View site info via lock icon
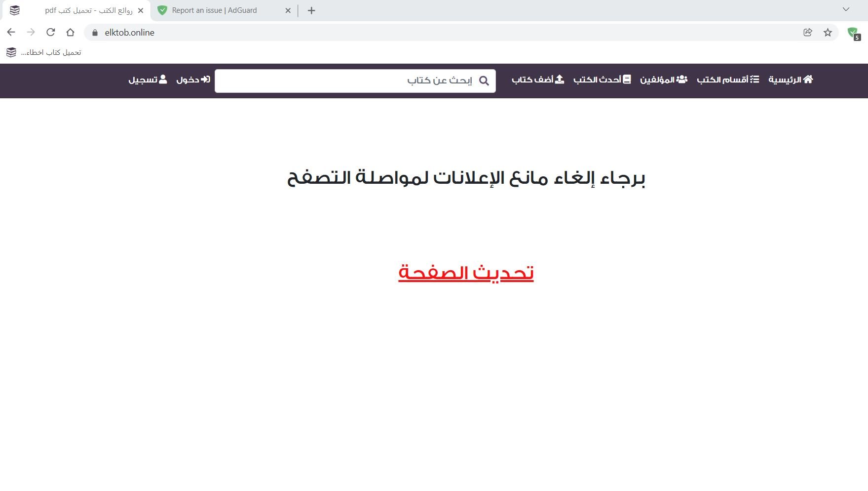Image resolution: width=868 pixels, height=491 pixels. tap(95, 33)
